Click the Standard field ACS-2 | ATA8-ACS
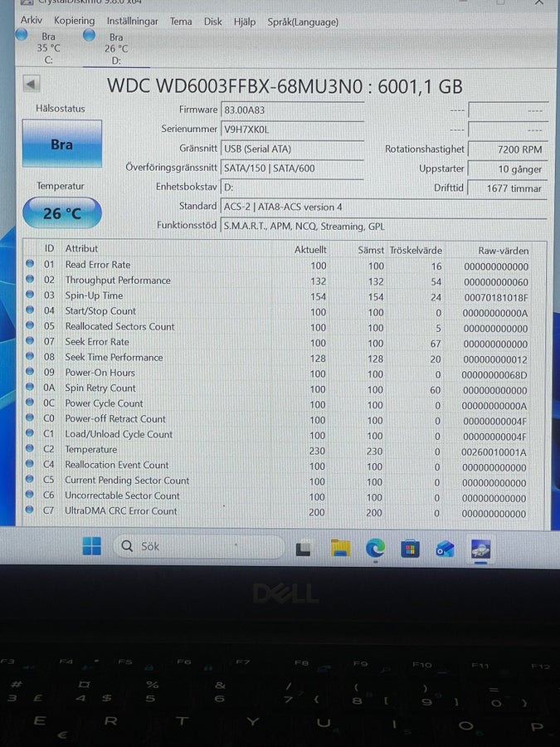The height and width of the screenshot is (747, 560). click(x=384, y=207)
